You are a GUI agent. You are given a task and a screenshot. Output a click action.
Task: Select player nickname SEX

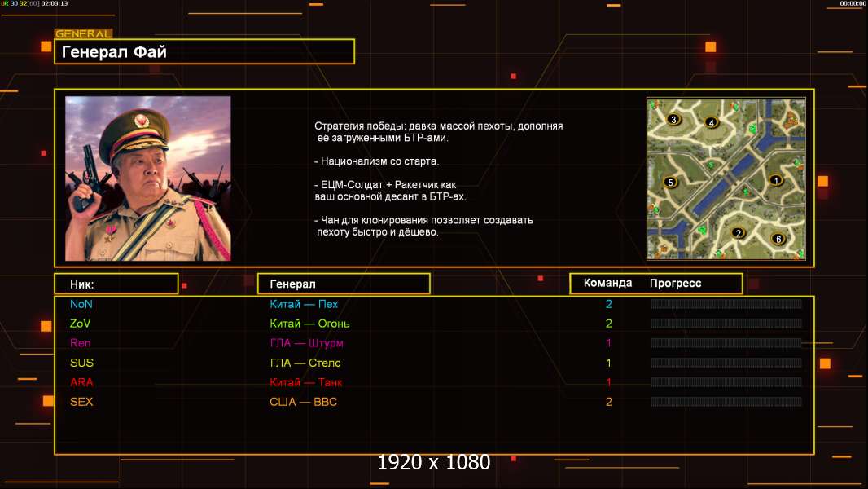pyautogui.click(x=81, y=402)
